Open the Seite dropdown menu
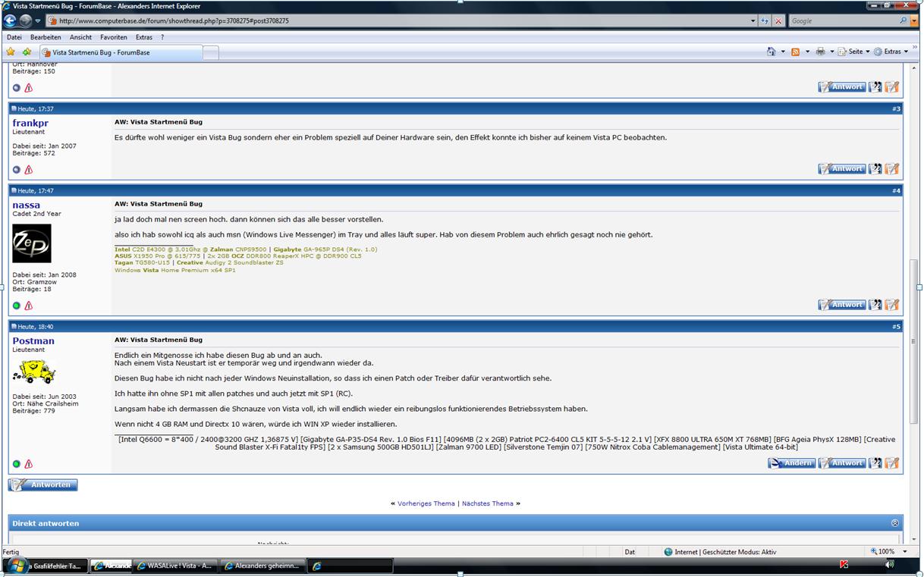 click(x=853, y=52)
